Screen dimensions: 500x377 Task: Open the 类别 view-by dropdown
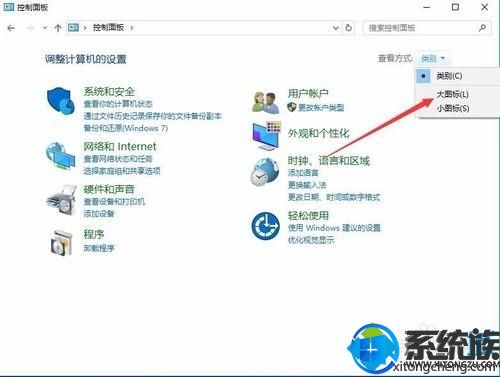[433, 59]
